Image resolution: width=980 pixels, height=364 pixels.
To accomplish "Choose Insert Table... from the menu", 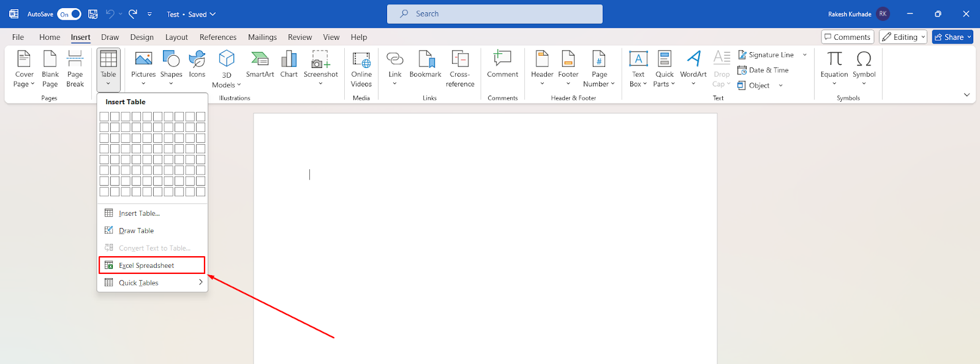I will [x=153, y=213].
